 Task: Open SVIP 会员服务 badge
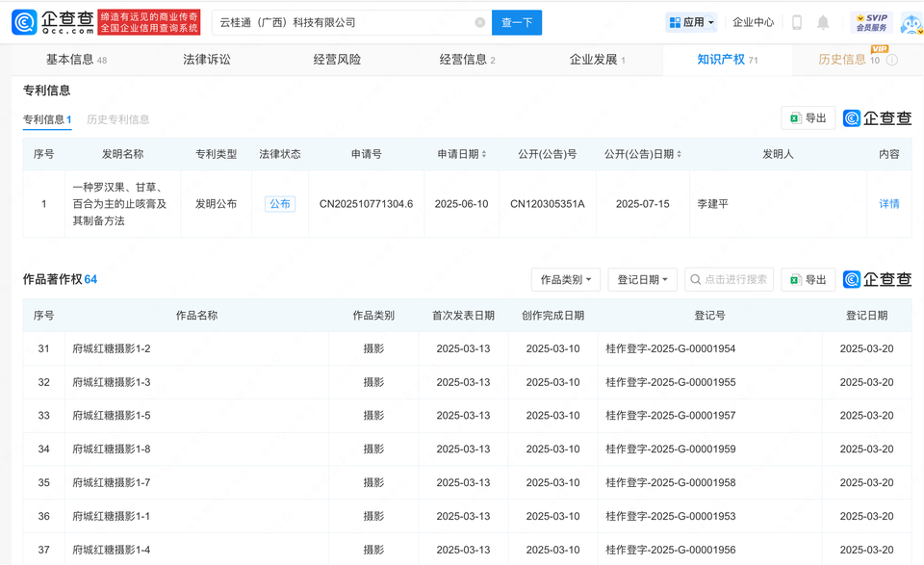coord(871,22)
